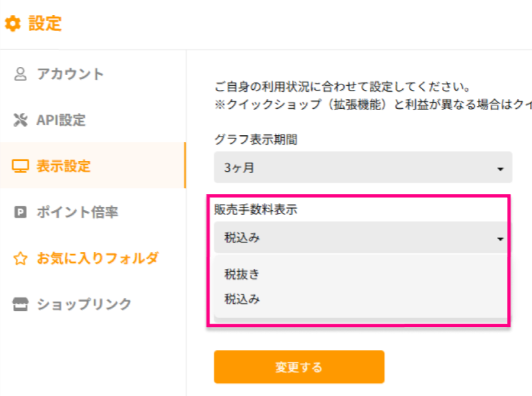Click the 表示設定 monitor icon
The width and height of the screenshot is (532, 396).
pos(20,166)
